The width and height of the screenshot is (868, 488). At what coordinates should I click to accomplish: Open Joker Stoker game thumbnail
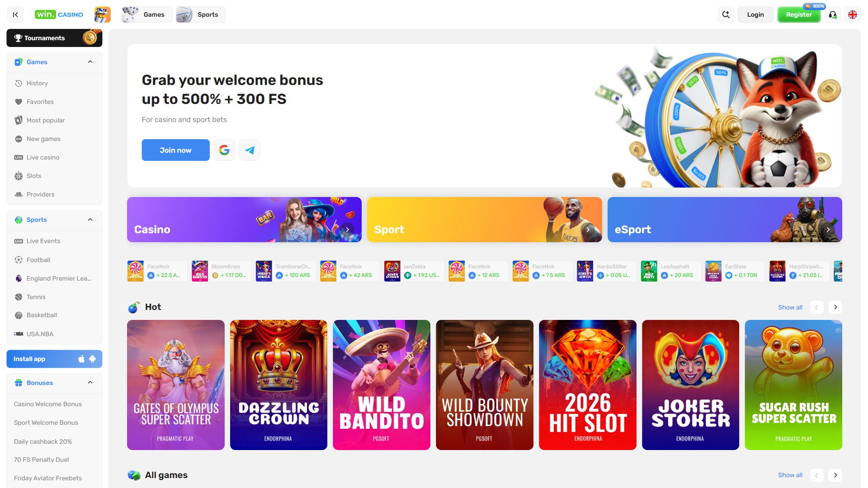point(691,385)
